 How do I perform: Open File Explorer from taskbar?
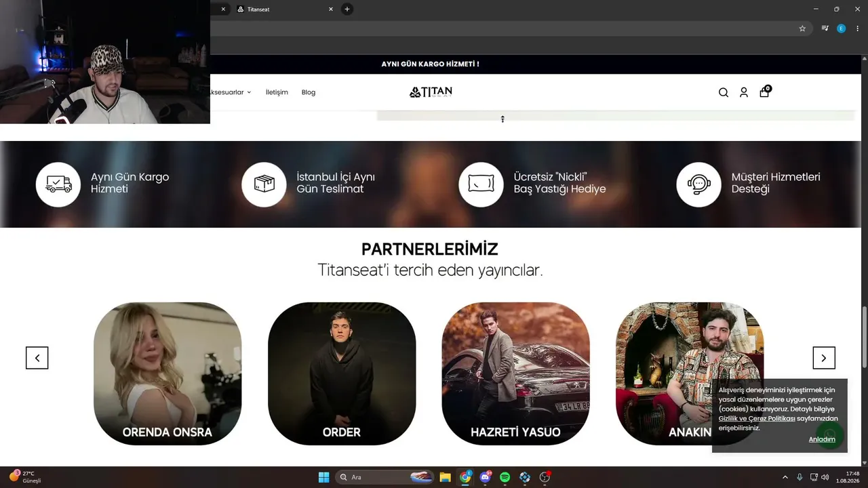pyautogui.click(x=446, y=477)
